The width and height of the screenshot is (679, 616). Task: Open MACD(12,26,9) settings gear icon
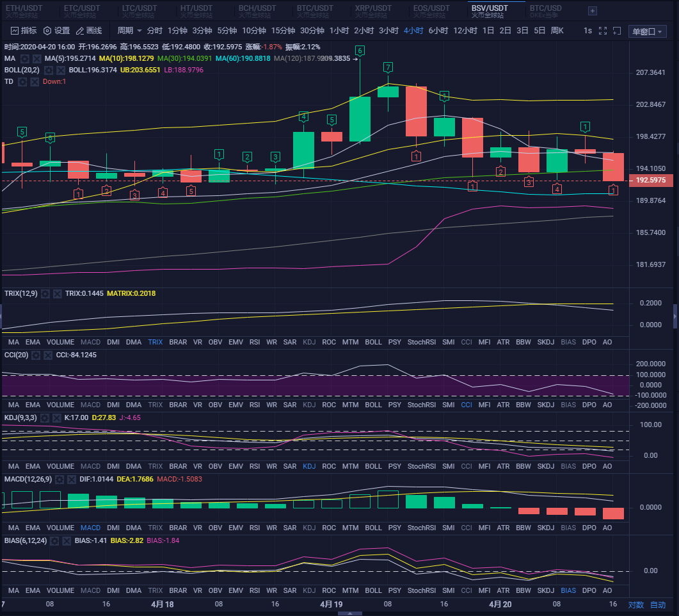point(59,479)
